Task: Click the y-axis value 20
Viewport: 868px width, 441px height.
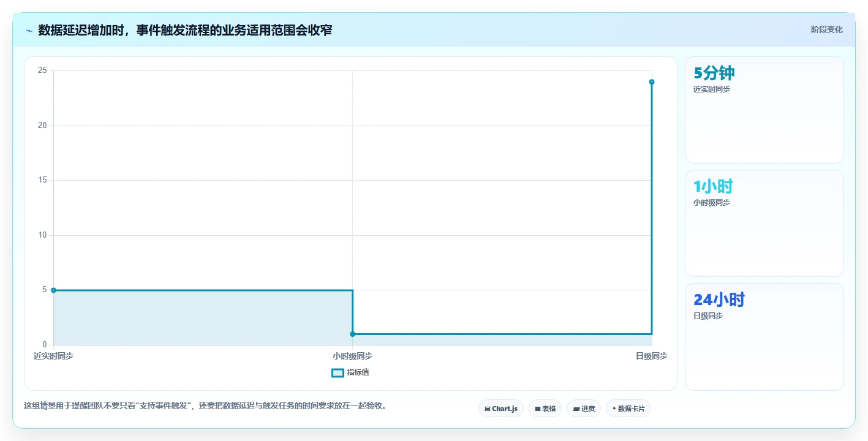Action: point(42,126)
